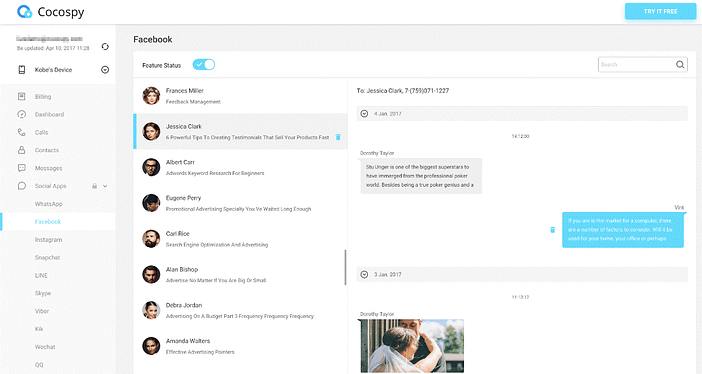This screenshot has height=374, width=702.
Task: Select Instagram from the Social Apps list
Action: click(x=48, y=240)
